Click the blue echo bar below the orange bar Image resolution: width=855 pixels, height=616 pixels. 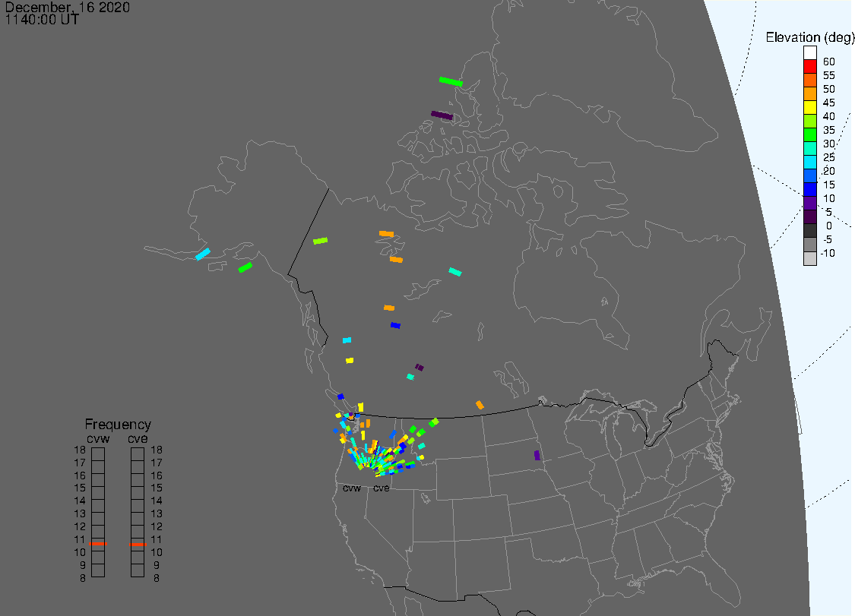[x=395, y=325]
